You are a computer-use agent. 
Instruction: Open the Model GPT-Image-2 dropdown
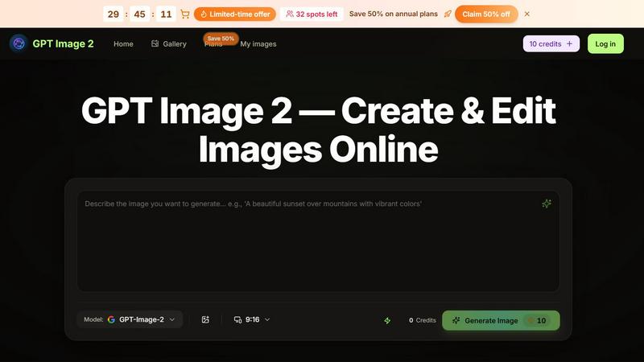(130, 319)
